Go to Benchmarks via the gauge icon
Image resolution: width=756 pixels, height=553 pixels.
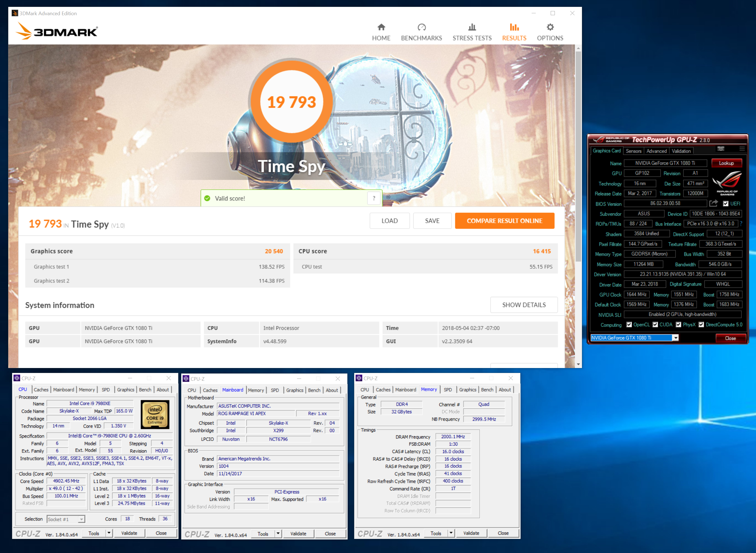421,27
